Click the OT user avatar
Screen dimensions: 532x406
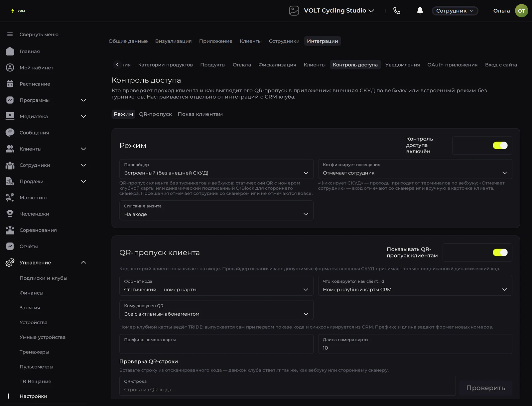tap(521, 11)
